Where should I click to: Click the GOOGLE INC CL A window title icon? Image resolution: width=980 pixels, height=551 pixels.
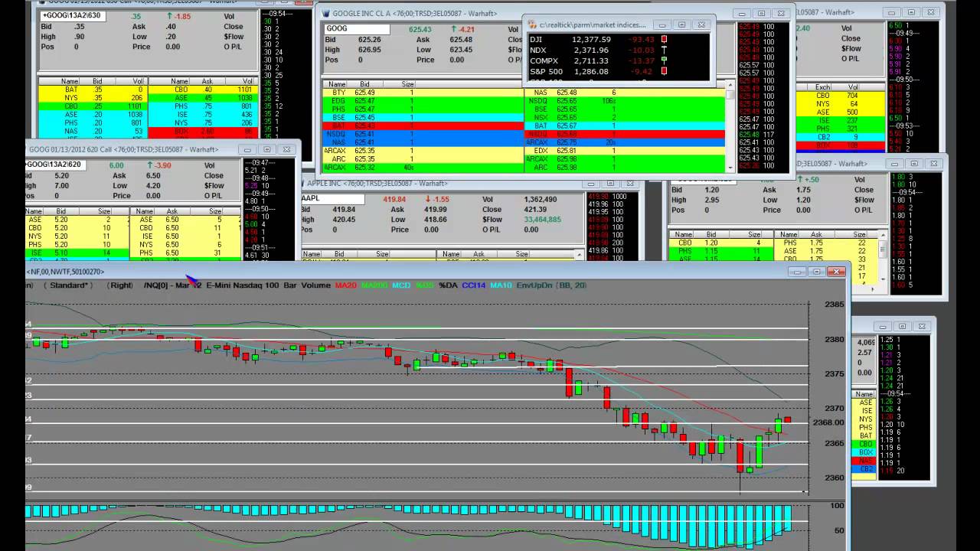pyautogui.click(x=325, y=13)
